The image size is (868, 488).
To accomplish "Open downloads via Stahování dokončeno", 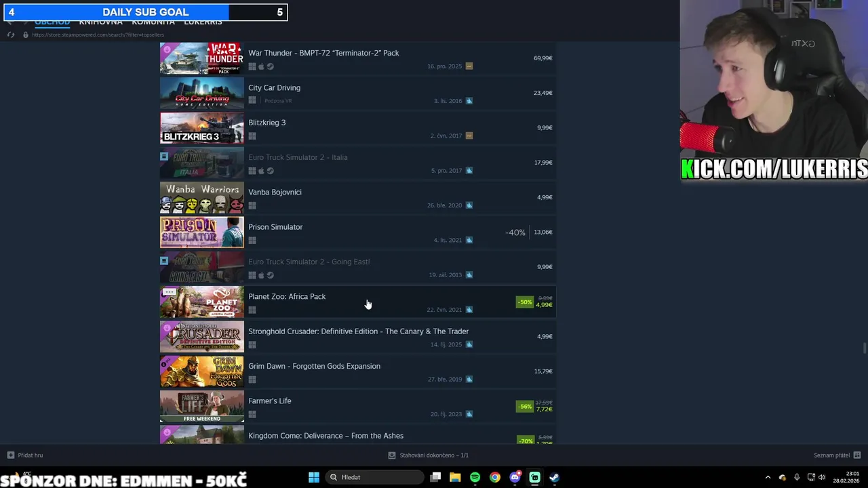I will [434, 455].
